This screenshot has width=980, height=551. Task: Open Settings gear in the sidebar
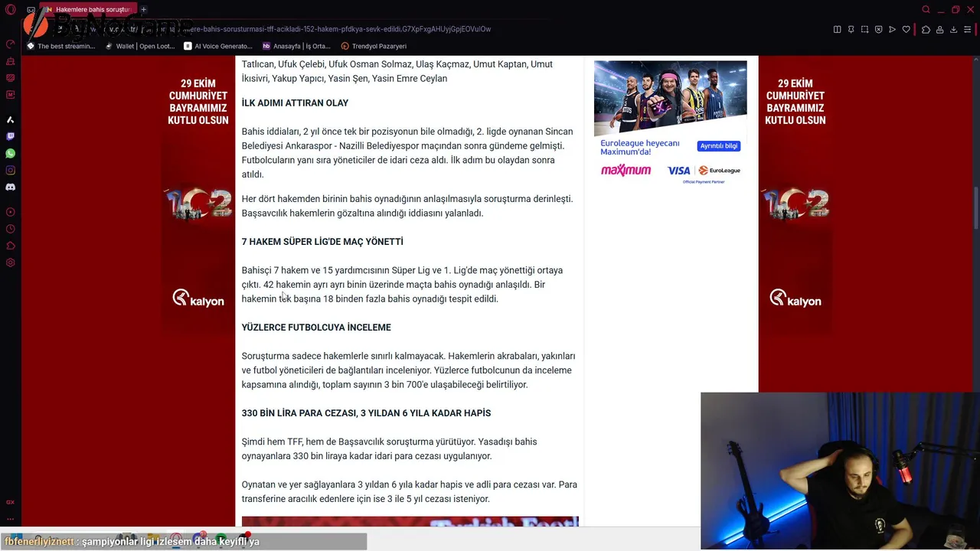point(10,262)
